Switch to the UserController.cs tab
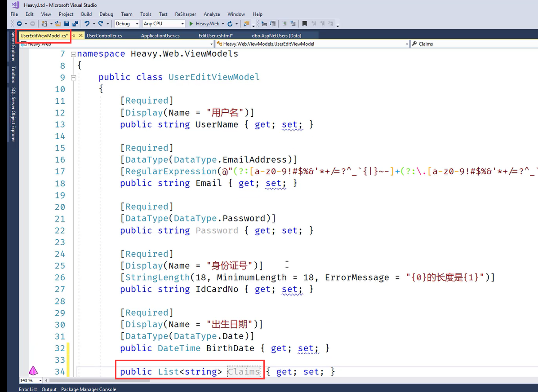The width and height of the screenshot is (538, 392). [104, 35]
